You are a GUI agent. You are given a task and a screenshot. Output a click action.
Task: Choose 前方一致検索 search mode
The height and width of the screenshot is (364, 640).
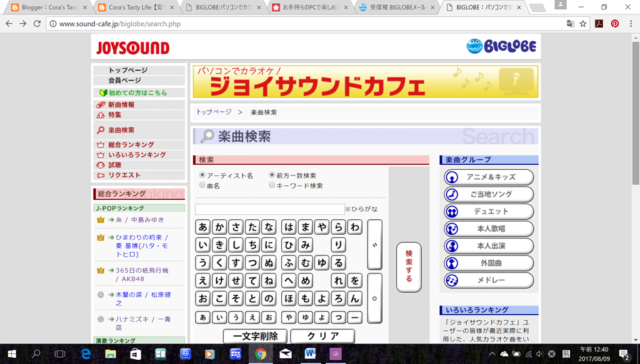(x=272, y=175)
